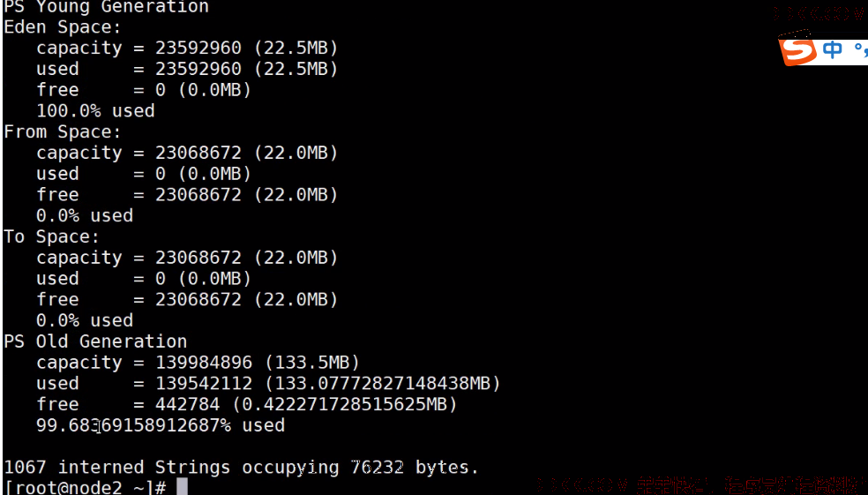Click the 'From Space:' heading line
The image size is (868, 495).
tap(62, 131)
